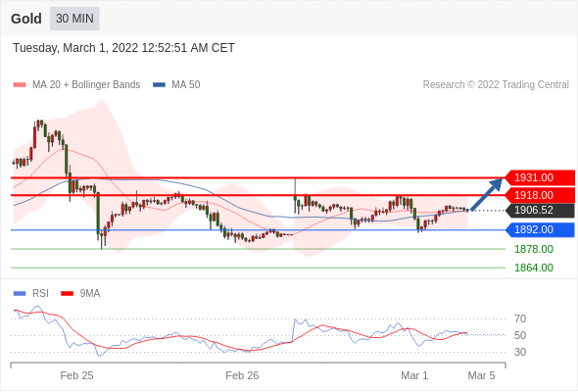Click the chart timestamp text
578x392 pixels.
(123, 48)
